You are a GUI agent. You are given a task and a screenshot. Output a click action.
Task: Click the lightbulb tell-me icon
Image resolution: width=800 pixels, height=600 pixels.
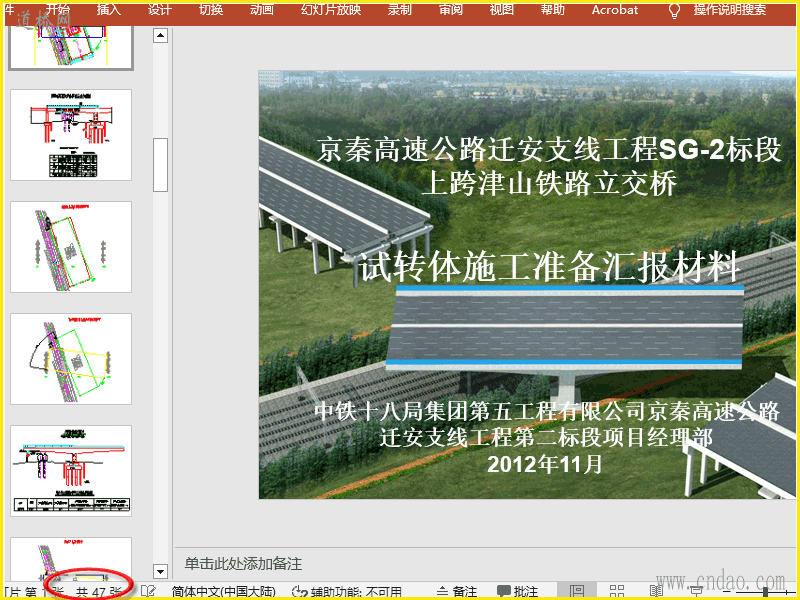(x=674, y=11)
